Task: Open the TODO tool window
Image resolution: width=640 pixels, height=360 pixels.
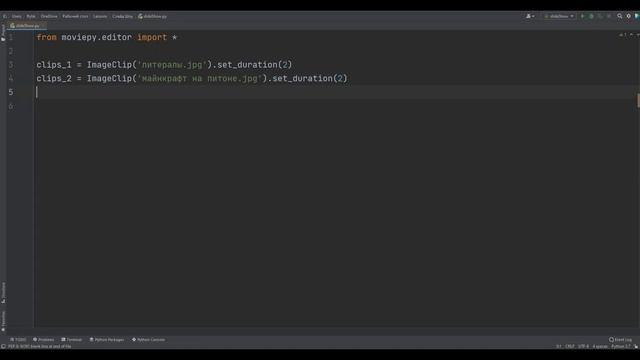Action: click(18, 340)
